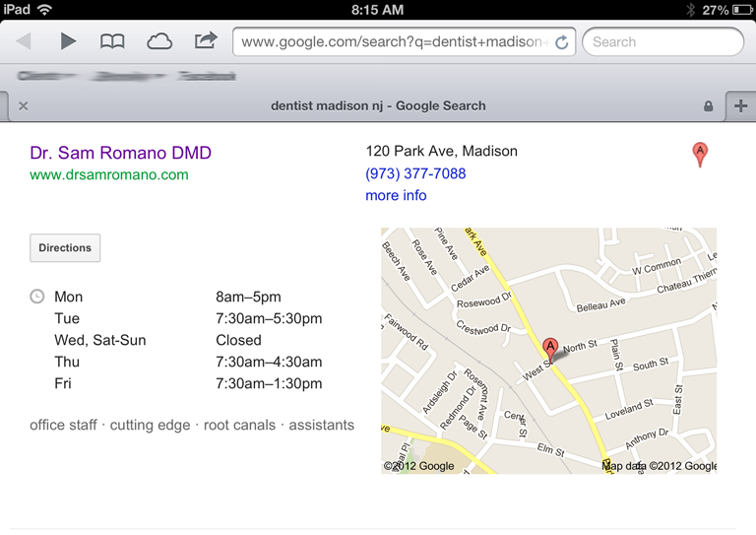Tap map pin A on Park Ave

click(550, 350)
